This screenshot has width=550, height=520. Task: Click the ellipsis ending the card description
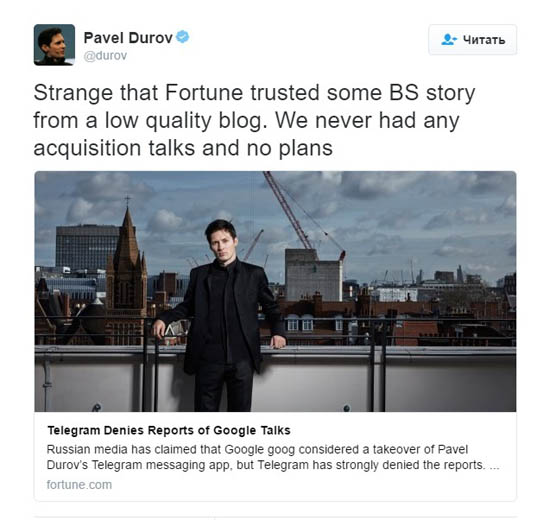pos(494,465)
